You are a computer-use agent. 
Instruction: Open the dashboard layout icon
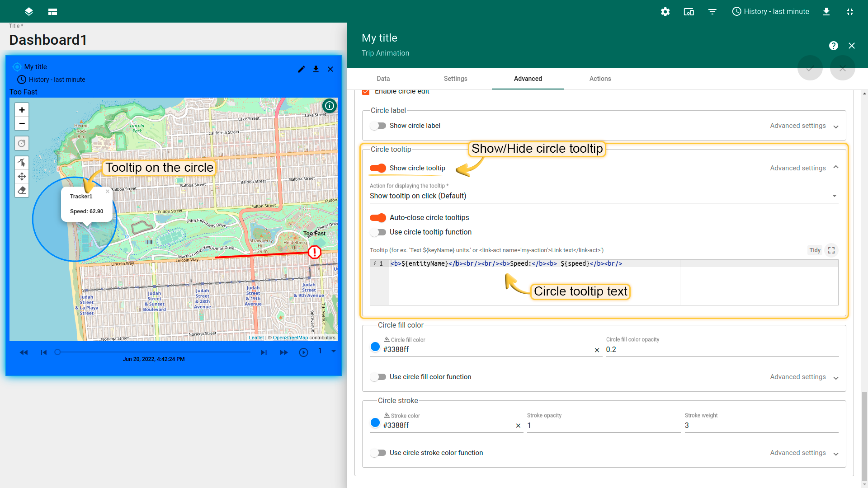coord(52,12)
